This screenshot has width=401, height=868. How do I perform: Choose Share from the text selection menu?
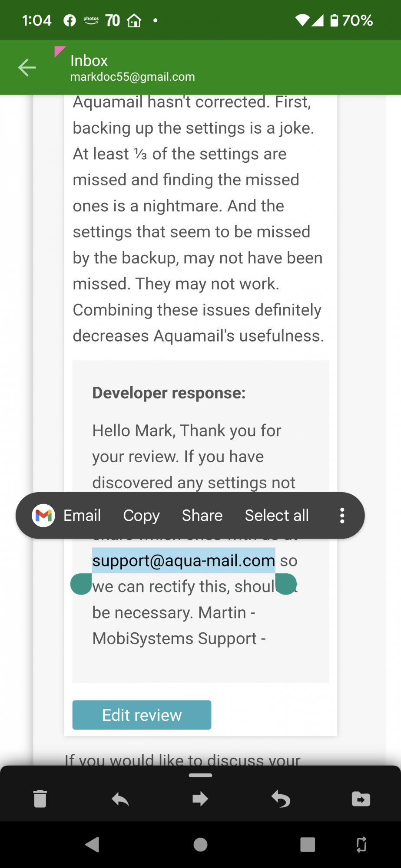click(x=202, y=516)
